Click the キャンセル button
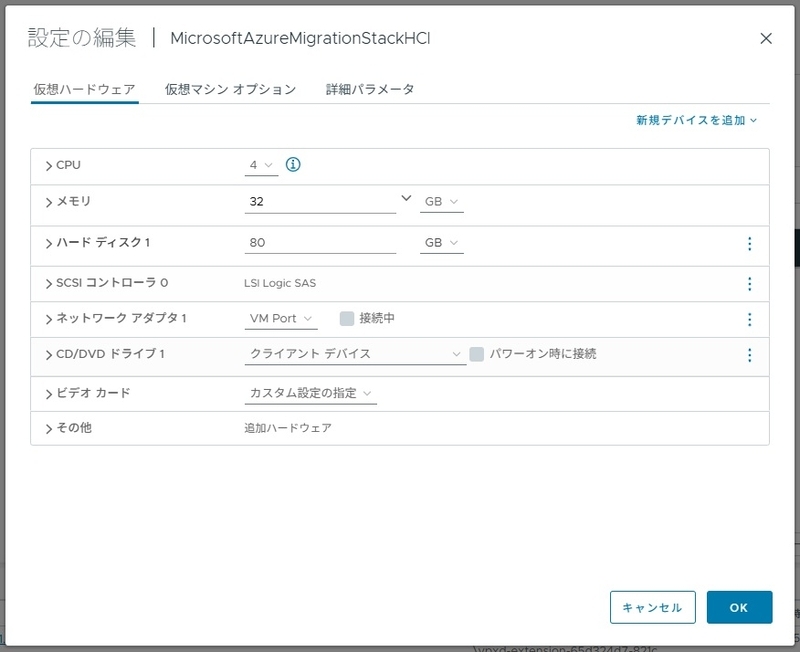The image size is (800, 652). point(653,607)
